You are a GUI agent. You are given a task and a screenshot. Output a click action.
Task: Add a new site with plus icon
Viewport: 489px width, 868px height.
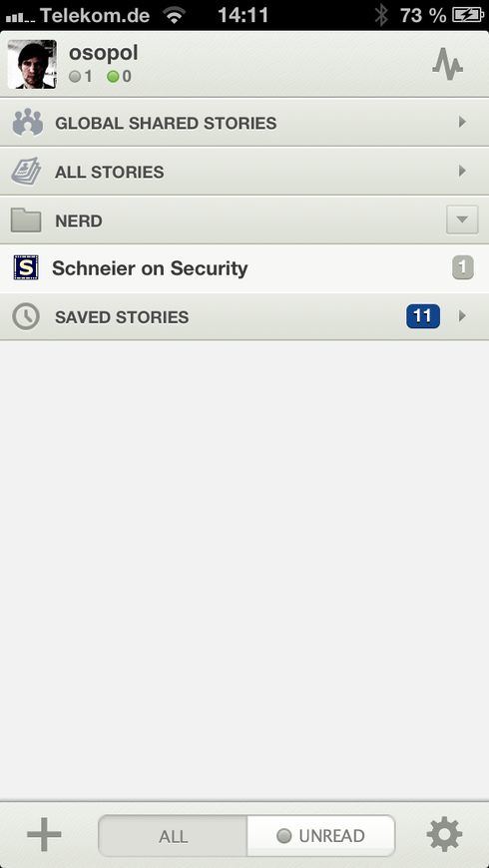click(44, 835)
